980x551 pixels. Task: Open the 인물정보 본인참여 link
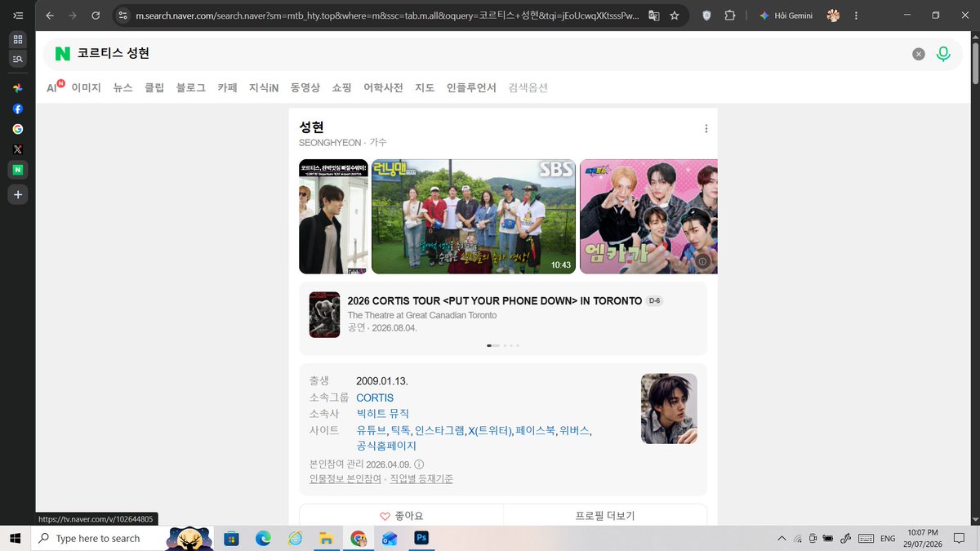(x=345, y=479)
